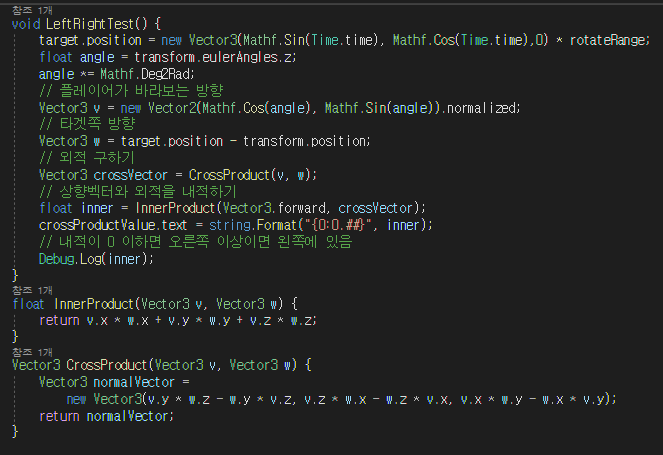
Task: Click Format in string.Format call
Action: [277, 225]
